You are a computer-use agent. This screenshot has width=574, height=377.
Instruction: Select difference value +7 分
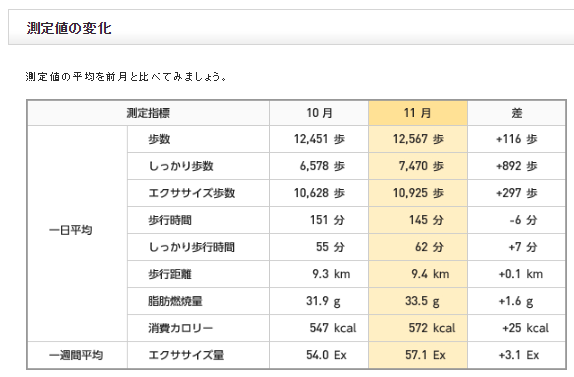click(523, 247)
